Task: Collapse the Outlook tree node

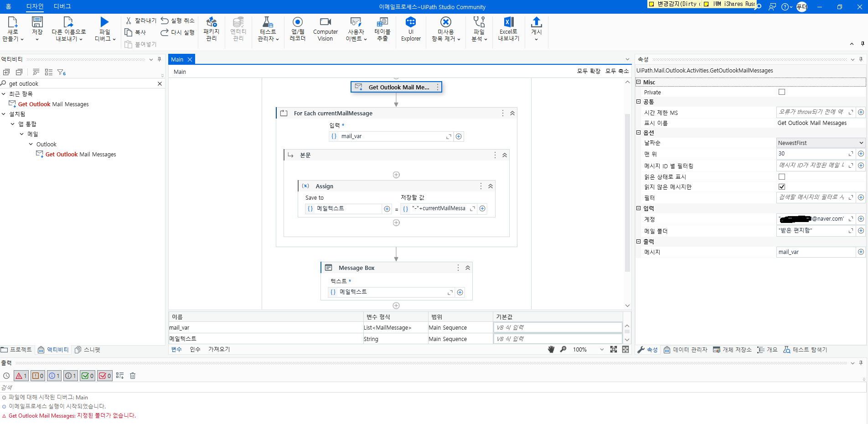Action: coord(31,144)
